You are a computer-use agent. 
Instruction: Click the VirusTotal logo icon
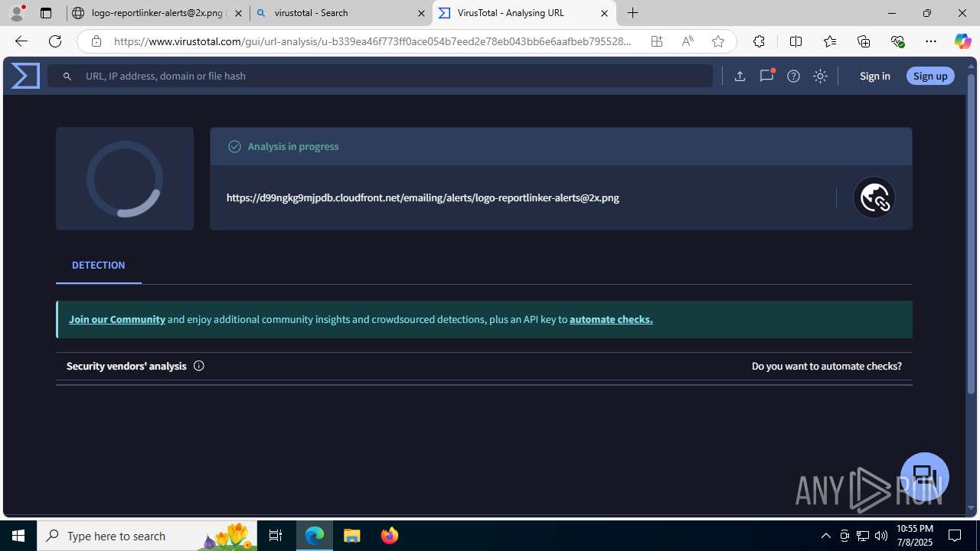click(25, 76)
